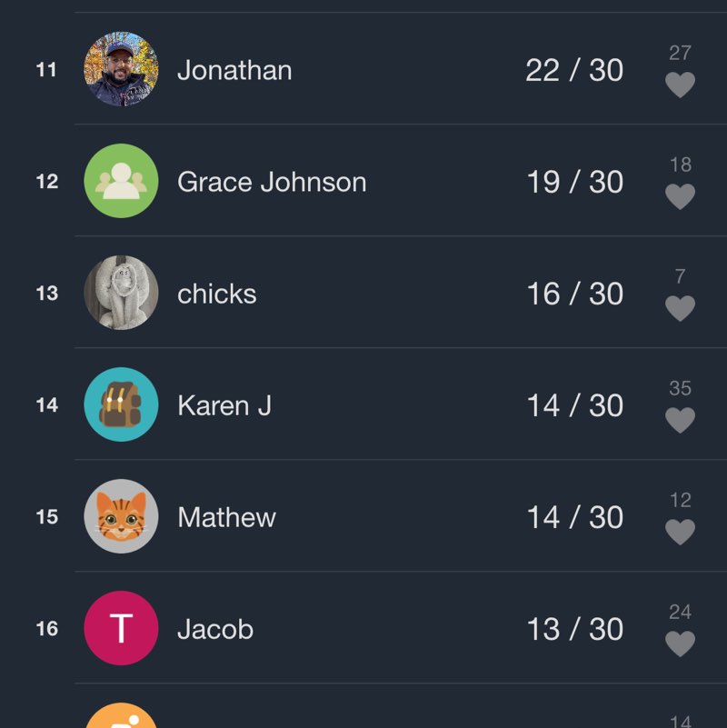Image resolution: width=727 pixels, height=728 pixels.
Task: Tap Karen J's backpack avatar
Action: pos(121,405)
